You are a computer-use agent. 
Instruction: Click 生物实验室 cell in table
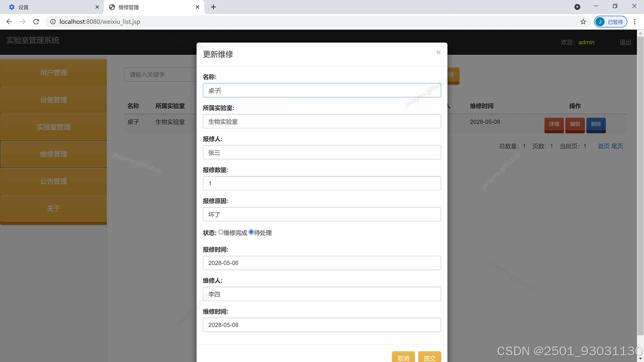[x=170, y=122]
